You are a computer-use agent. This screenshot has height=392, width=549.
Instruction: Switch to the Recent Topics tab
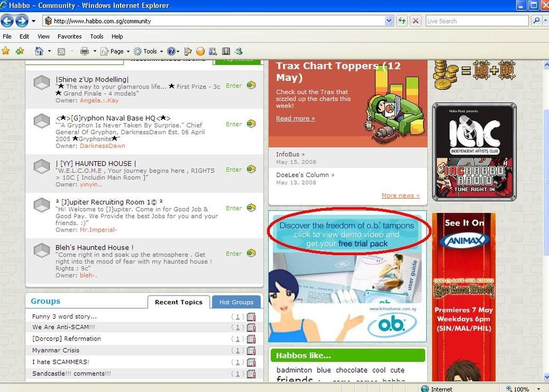click(179, 302)
